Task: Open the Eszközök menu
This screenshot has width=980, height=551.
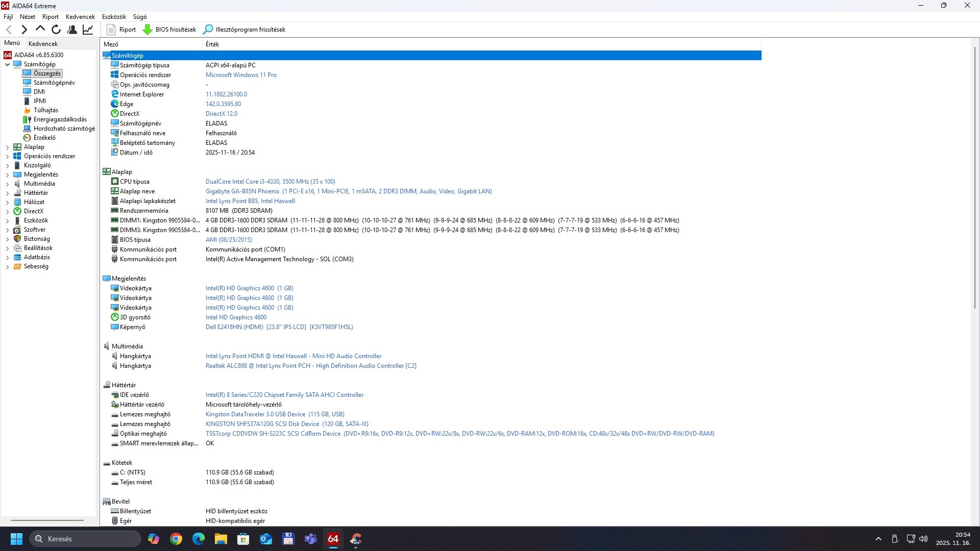Action: point(113,17)
